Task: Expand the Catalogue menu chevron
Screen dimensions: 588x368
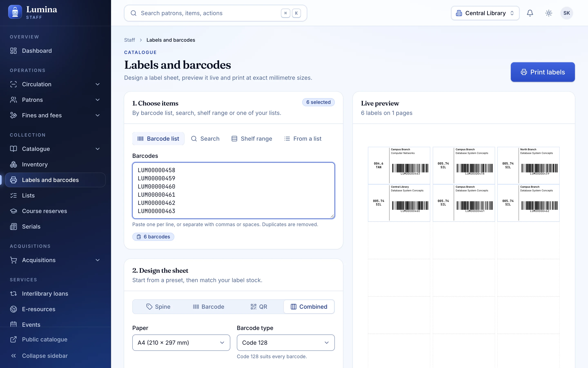Action: coord(98,149)
